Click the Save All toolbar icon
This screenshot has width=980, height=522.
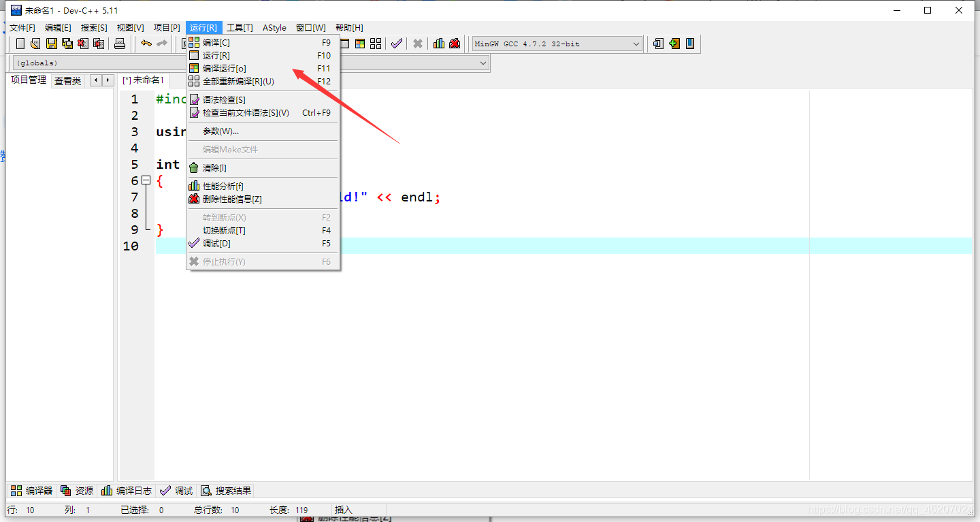(67, 44)
